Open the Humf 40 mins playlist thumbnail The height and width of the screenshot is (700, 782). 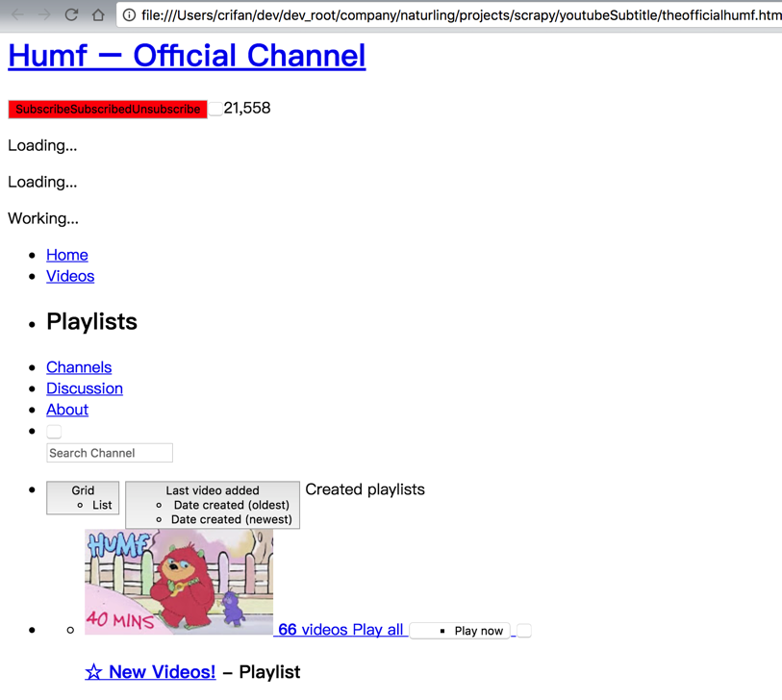click(x=179, y=582)
